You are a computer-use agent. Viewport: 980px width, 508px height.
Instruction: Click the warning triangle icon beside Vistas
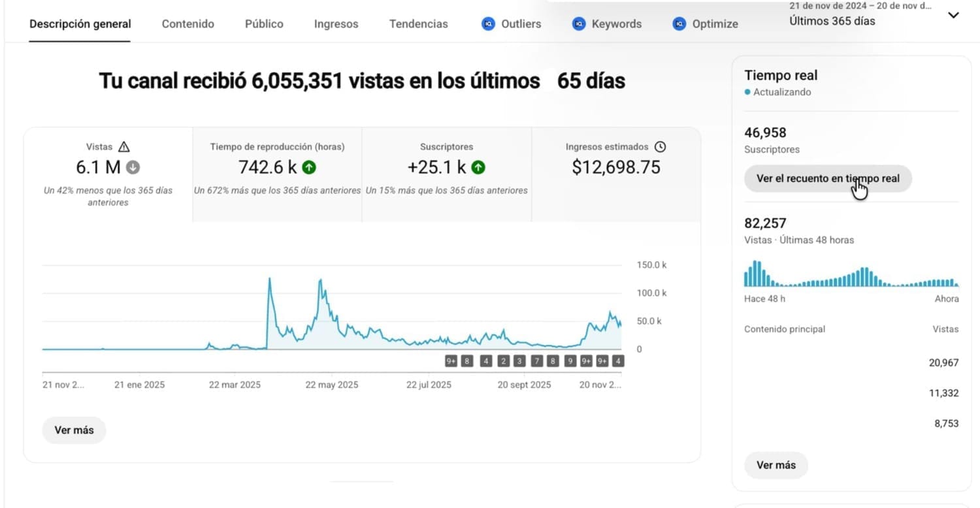tap(124, 147)
